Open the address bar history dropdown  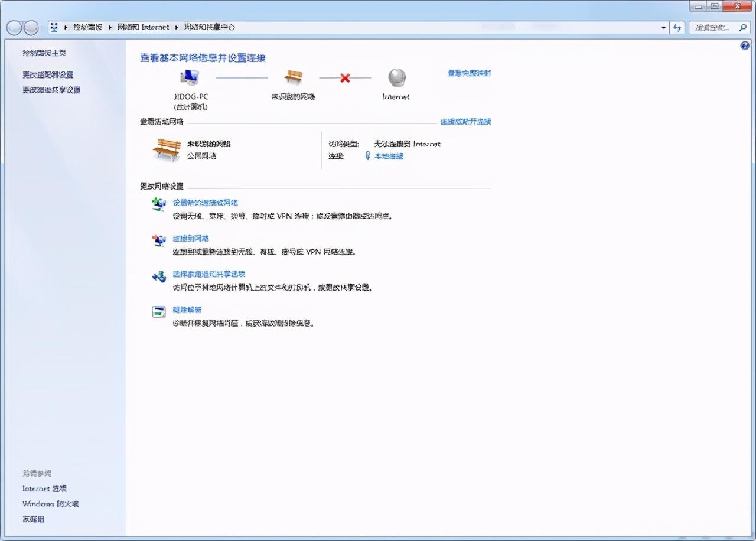click(663, 27)
